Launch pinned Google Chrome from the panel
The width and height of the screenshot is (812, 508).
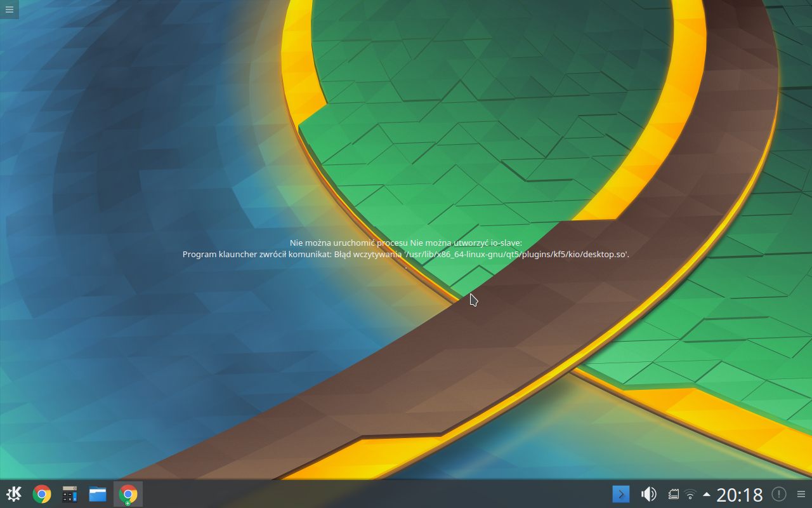point(42,494)
